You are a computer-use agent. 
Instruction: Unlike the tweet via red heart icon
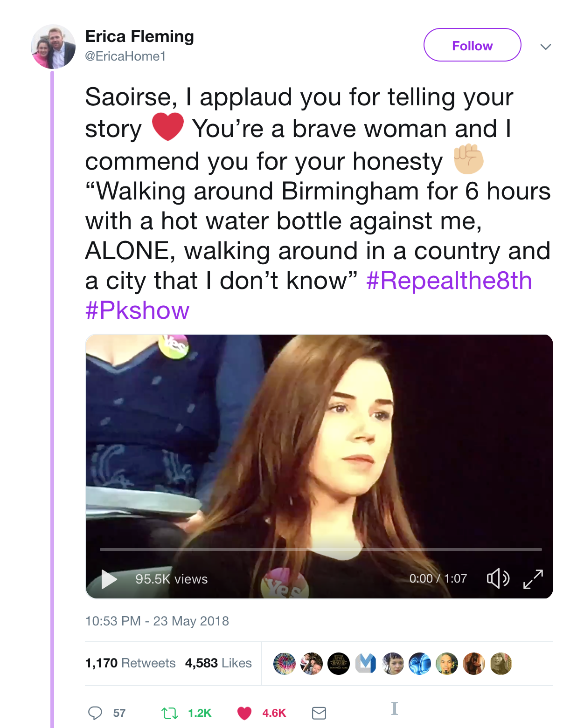pyautogui.click(x=244, y=713)
